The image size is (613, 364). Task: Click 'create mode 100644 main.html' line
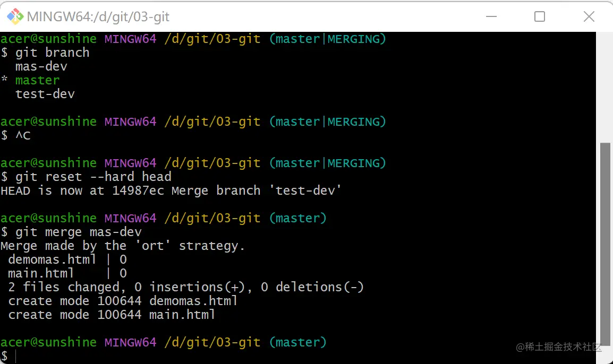pyautogui.click(x=112, y=315)
